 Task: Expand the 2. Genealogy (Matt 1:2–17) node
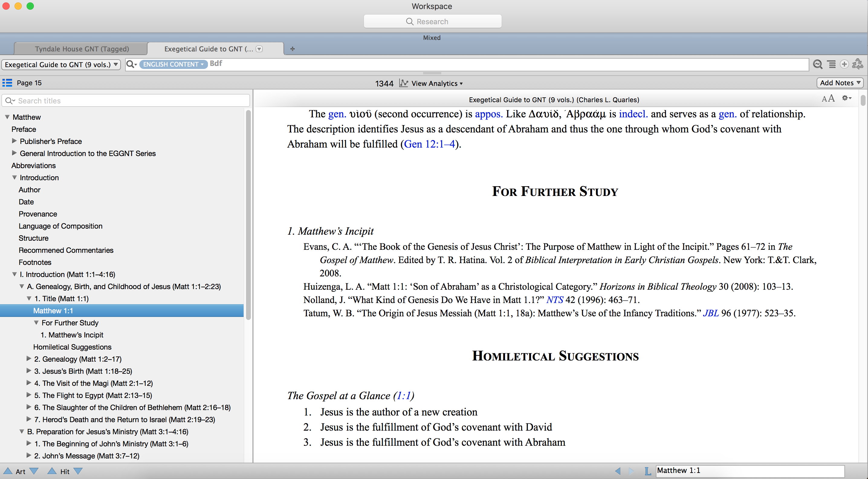click(29, 359)
